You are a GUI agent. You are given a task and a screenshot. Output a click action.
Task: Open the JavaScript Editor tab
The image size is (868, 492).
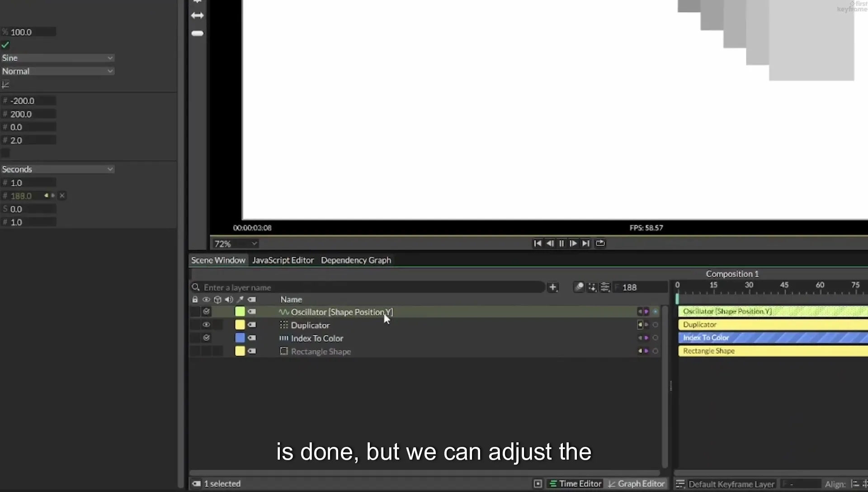pos(283,260)
